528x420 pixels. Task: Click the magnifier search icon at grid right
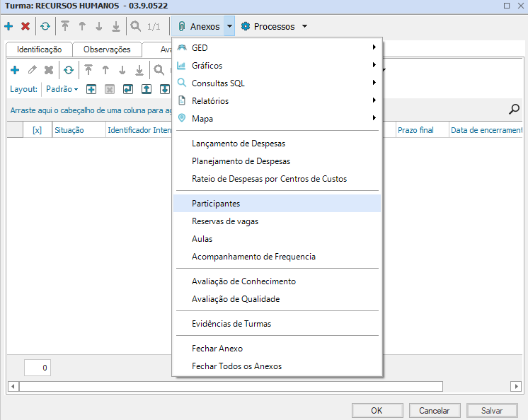515,109
